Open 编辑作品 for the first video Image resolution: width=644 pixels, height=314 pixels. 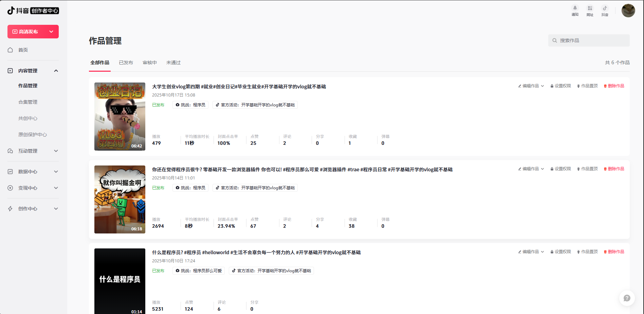pyautogui.click(x=530, y=86)
